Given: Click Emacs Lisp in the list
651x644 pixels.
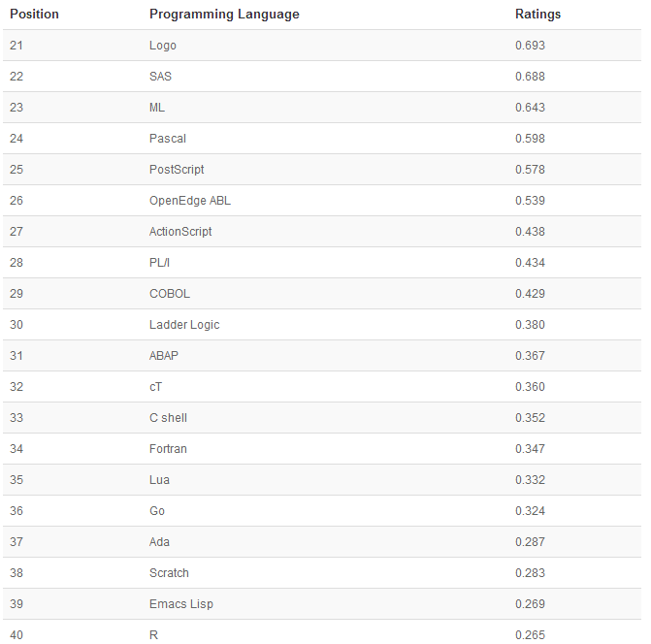Looking at the screenshot, I should pos(181,604).
